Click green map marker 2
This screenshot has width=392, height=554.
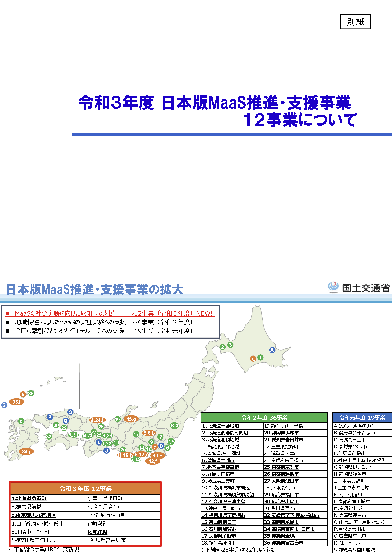[x=223, y=347]
